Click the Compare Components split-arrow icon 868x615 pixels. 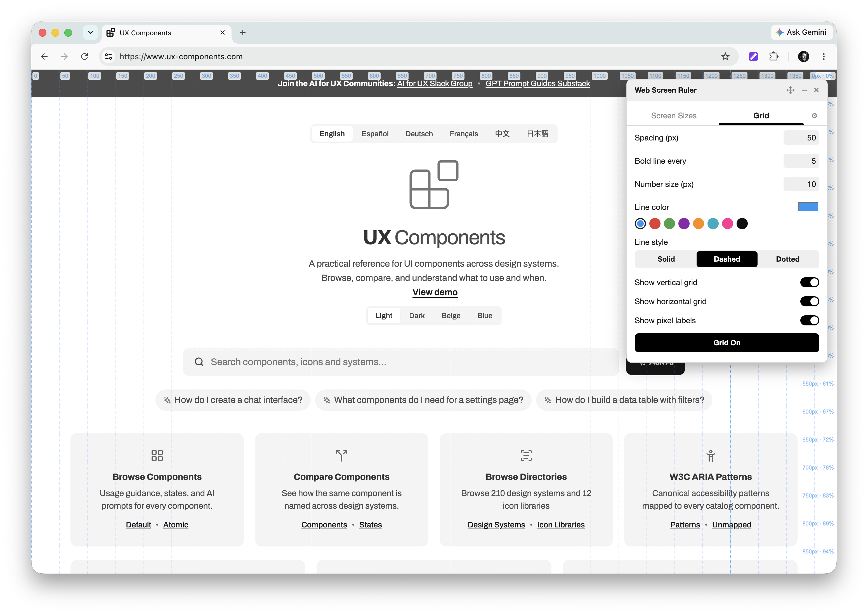click(x=341, y=455)
